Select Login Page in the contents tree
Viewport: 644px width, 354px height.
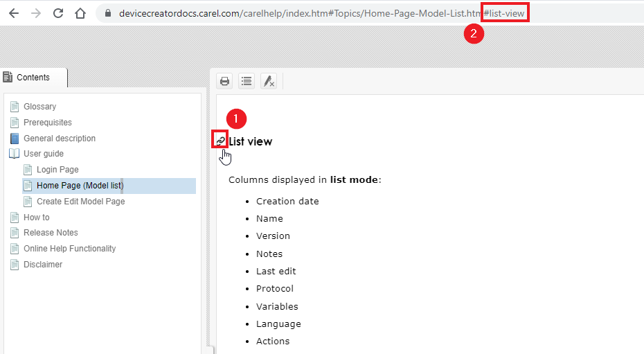click(57, 170)
